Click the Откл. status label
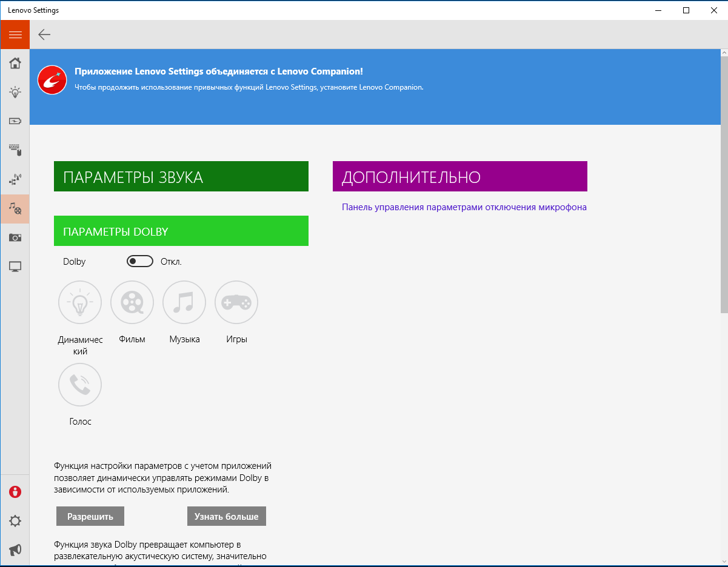 [x=171, y=262]
